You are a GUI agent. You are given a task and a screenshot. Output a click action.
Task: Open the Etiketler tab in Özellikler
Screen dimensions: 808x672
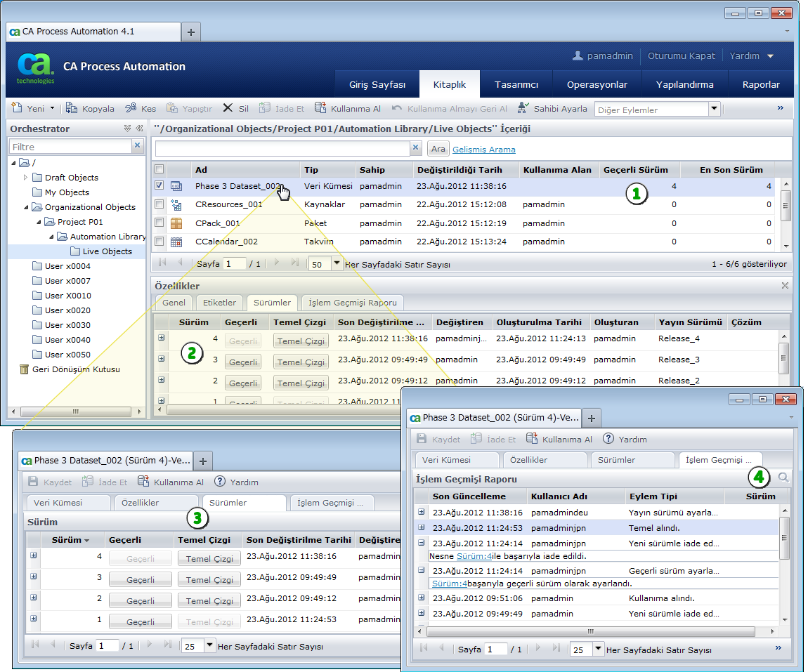219,303
